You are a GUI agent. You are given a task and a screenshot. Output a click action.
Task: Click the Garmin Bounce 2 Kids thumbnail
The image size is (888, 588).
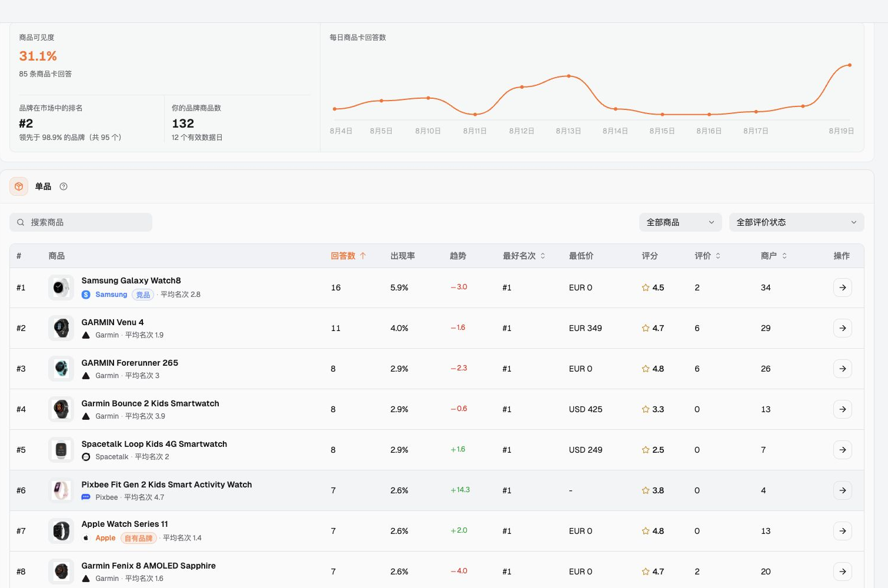(61, 409)
